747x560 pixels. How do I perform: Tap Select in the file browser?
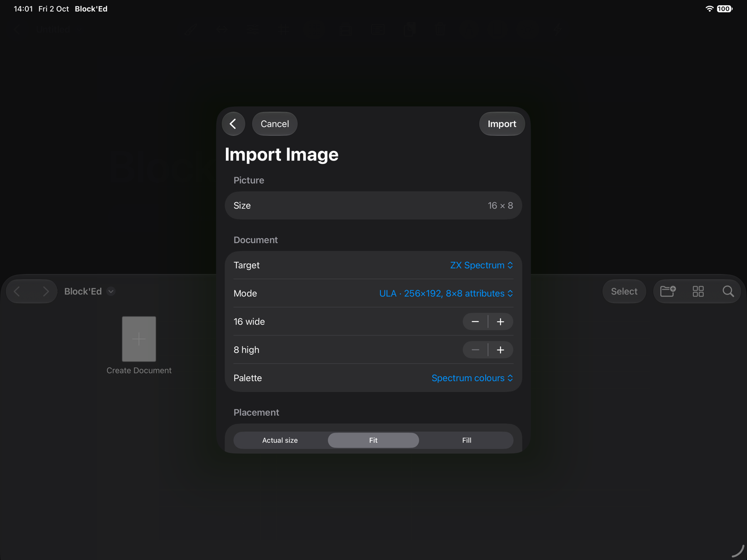tap(624, 291)
